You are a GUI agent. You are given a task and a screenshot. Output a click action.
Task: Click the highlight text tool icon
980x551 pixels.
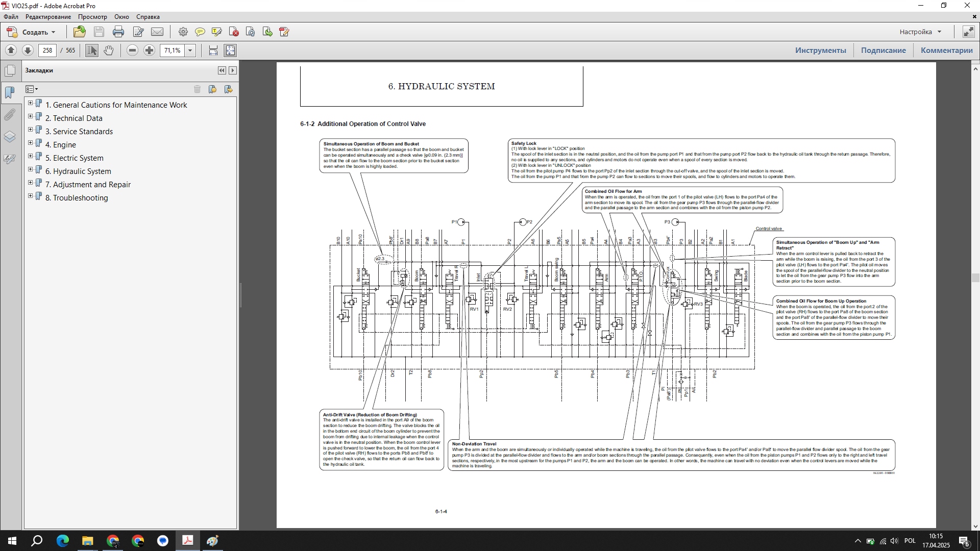[x=217, y=32]
